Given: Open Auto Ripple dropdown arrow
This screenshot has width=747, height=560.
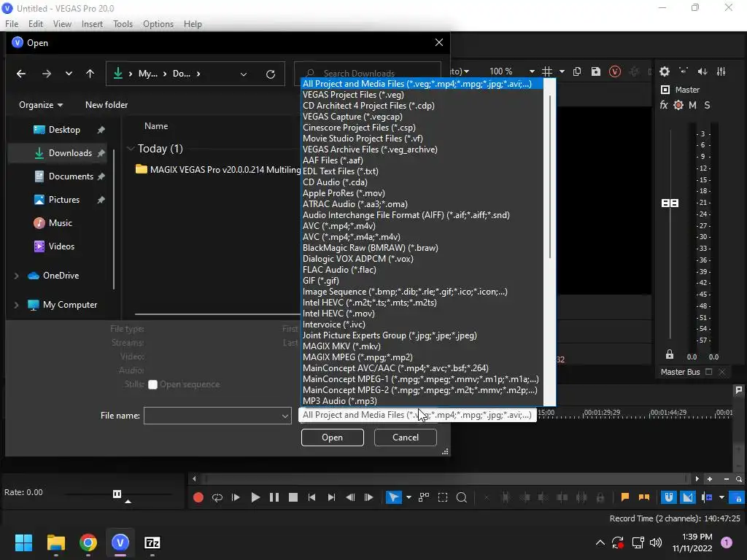Looking at the screenshot, I should 721,497.
